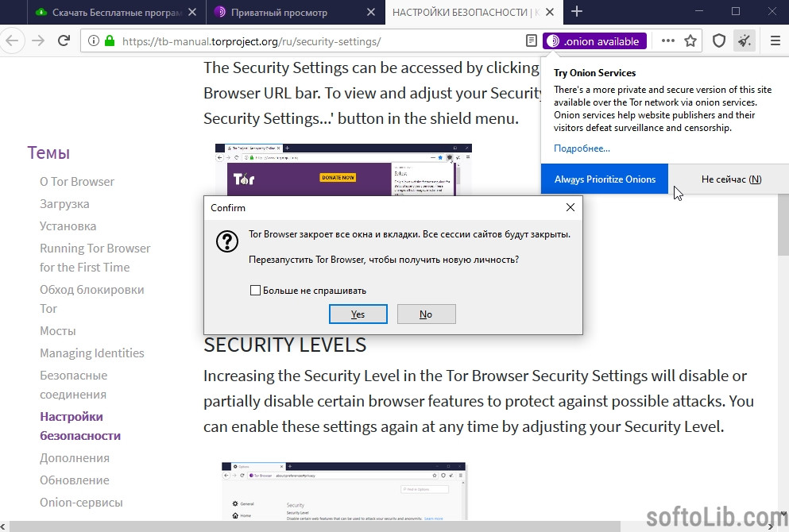Click the question mark icon in Confirm dialog
This screenshot has width=789, height=532.
pos(227,241)
